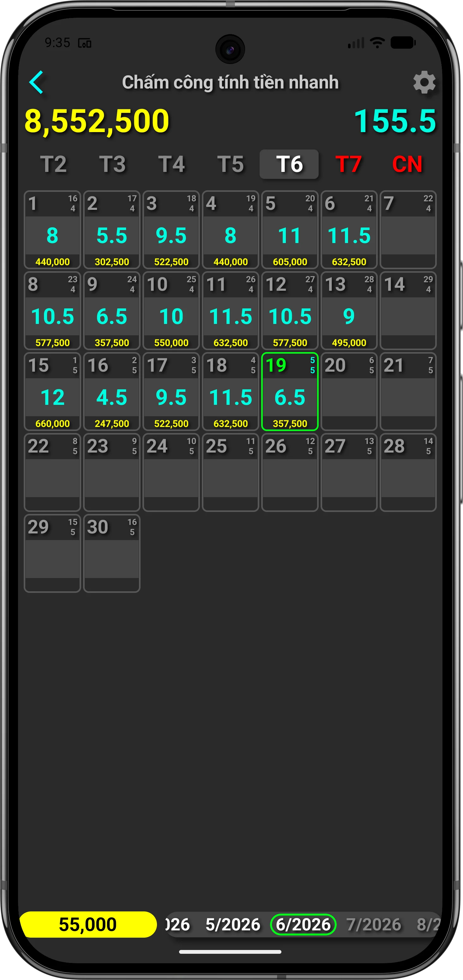Open empty day 25 cell
Screen dimensions: 463x980
tap(230, 472)
